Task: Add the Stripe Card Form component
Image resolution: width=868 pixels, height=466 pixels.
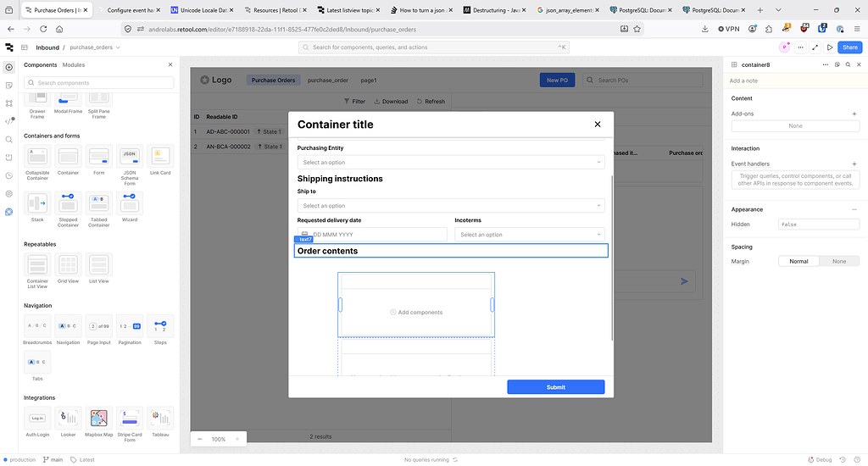Action: click(130, 424)
